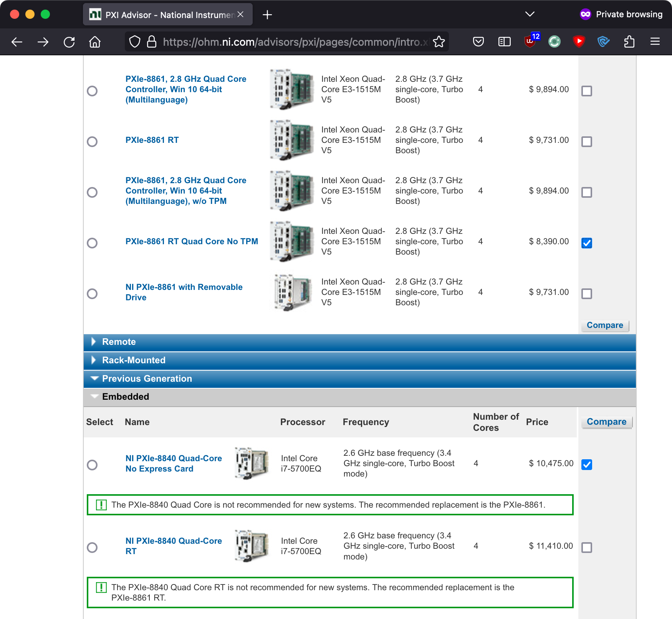Open the Firefox hamburger application menu
This screenshot has width=672, height=619.
pos(655,42)
